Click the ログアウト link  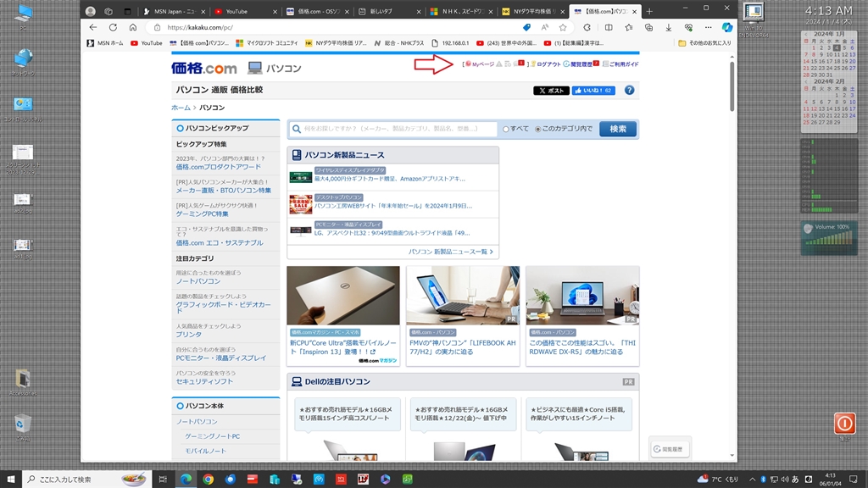tap(545, 64)
